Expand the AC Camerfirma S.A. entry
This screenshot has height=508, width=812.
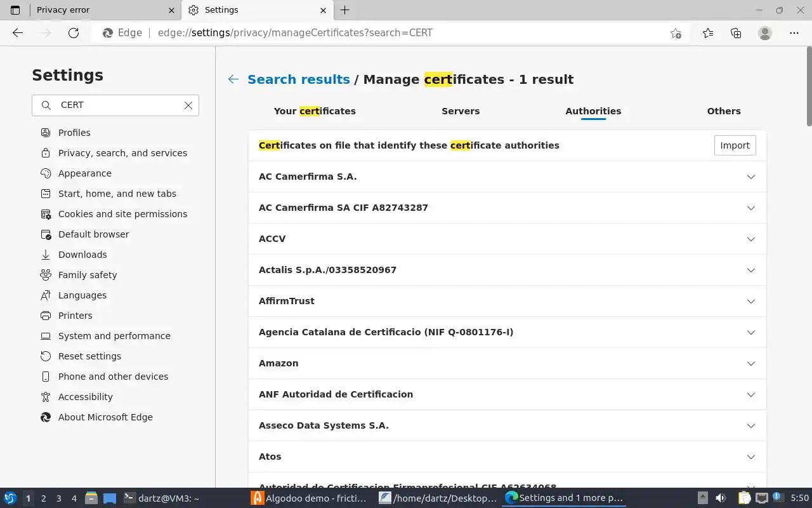[507, 177]
